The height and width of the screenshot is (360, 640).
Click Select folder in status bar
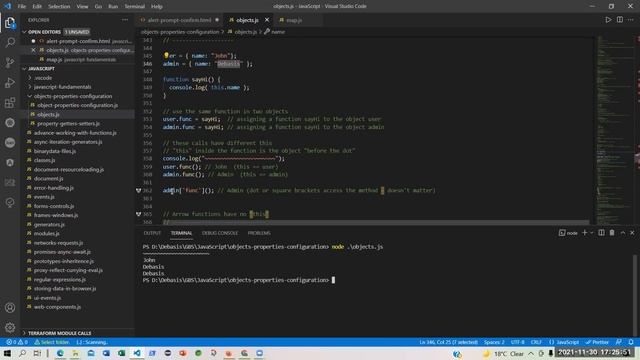point(52,342)
